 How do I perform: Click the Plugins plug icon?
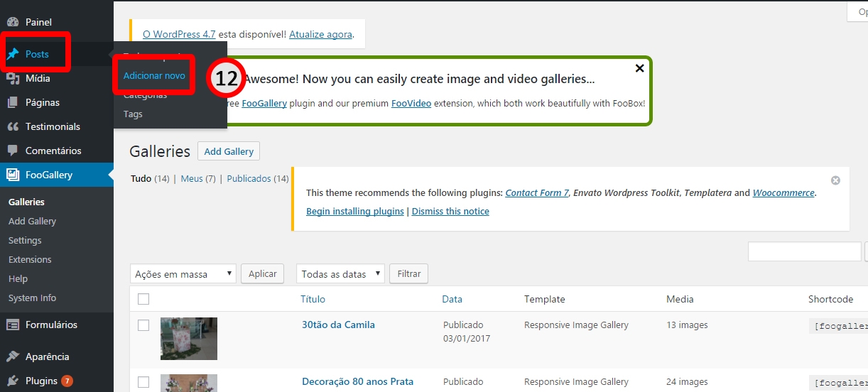tap(13, 381)
